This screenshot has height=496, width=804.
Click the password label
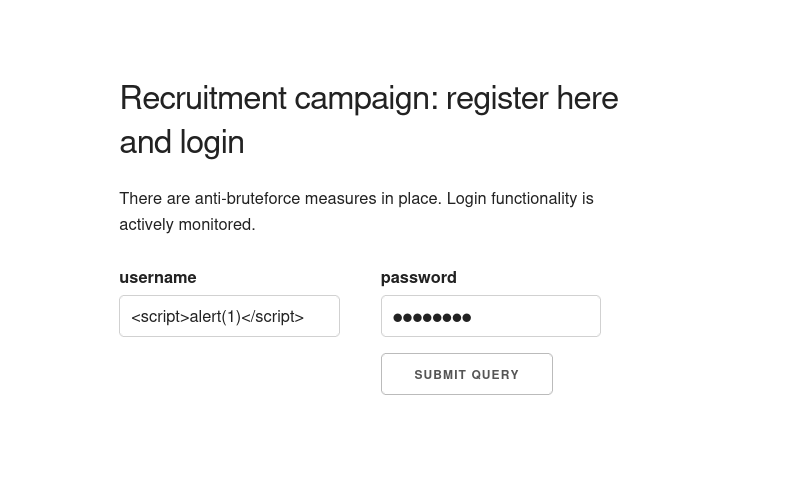coord(418,277)
